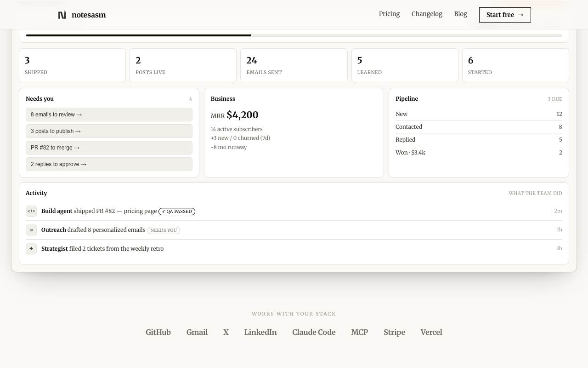Click the -8 mo runway text
Viewport: 588px width, 368px height.
tap(229, 147)
